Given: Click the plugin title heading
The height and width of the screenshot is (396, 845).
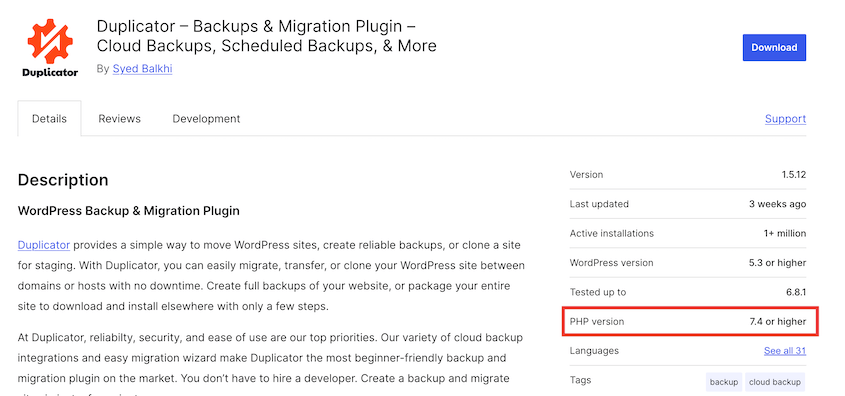Looking at the screenshot, I should (x=267, y=36).
